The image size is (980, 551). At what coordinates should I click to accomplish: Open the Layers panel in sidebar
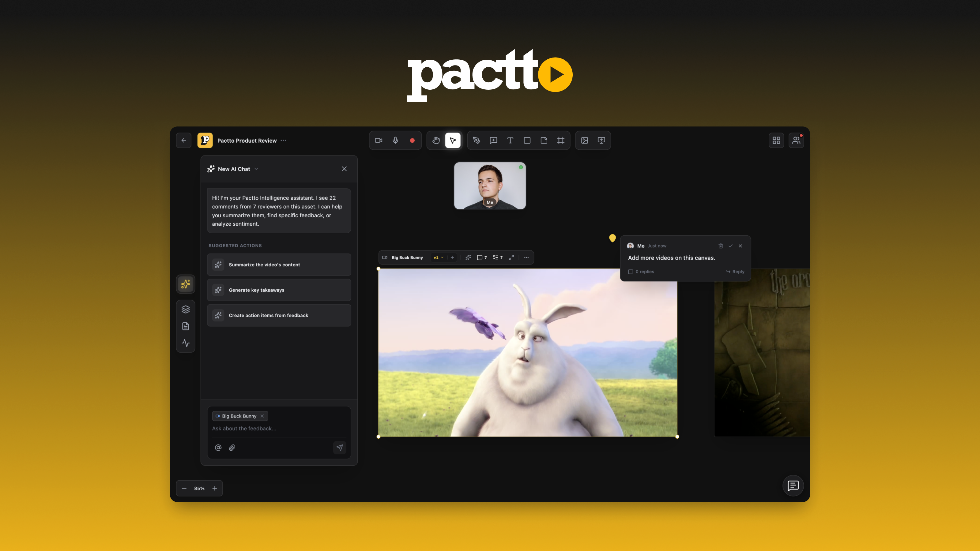point(186,309)
